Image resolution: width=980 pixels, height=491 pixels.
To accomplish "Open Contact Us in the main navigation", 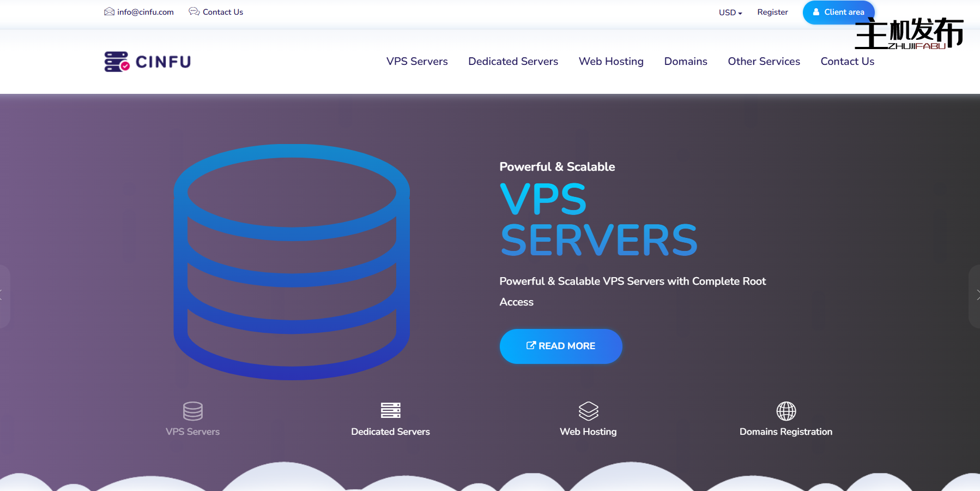I will coord(847,62).
